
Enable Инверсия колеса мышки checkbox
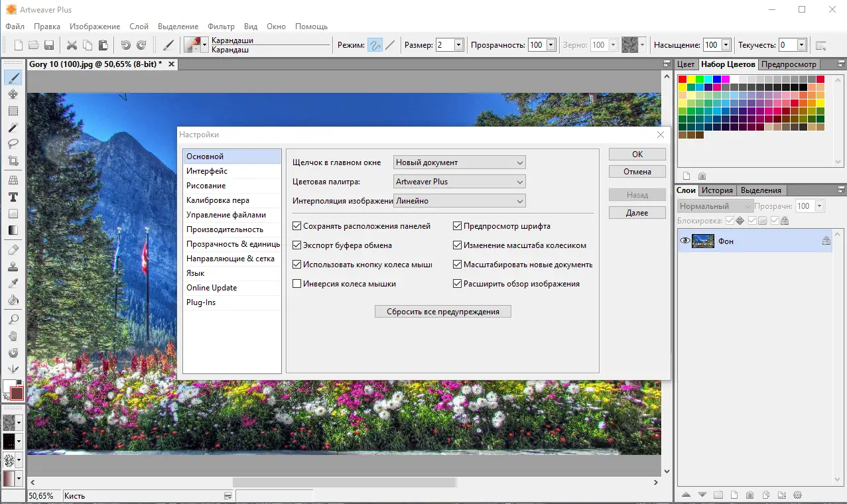coord(297,284)
